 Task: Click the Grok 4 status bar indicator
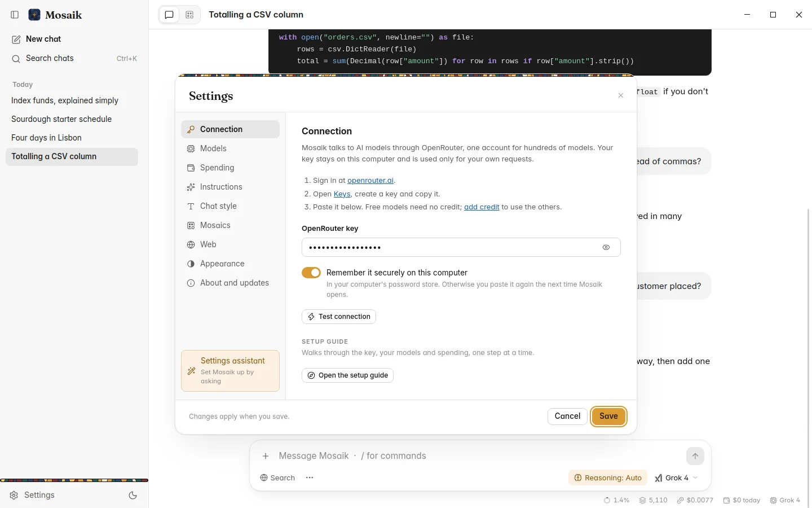tap(785, 500)
